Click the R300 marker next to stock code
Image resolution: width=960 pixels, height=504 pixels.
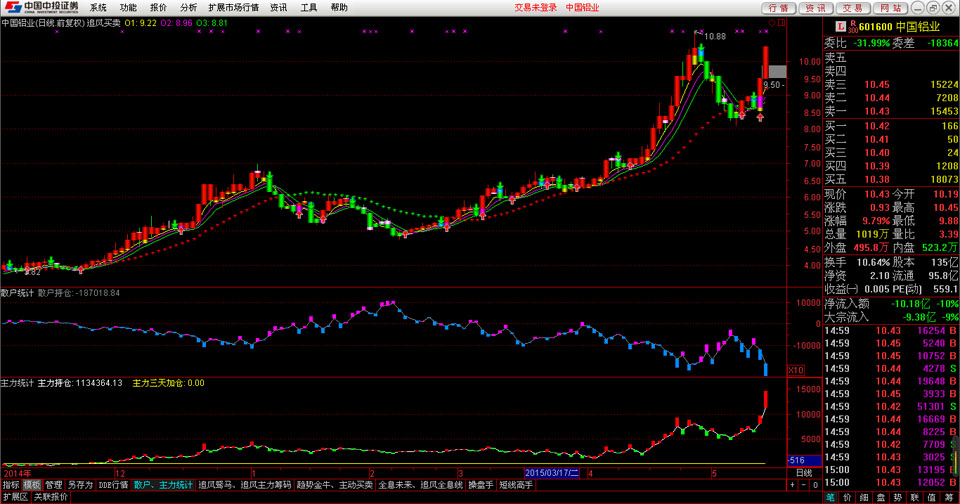852,26
